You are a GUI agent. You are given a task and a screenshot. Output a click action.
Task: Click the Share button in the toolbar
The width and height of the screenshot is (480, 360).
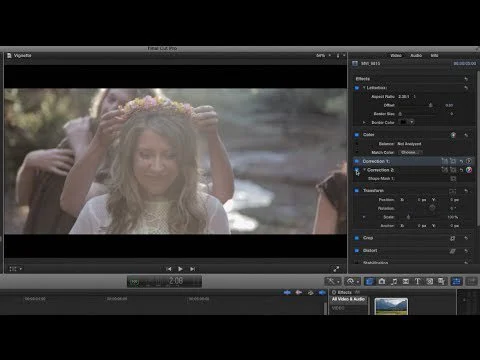pos(472,281)
